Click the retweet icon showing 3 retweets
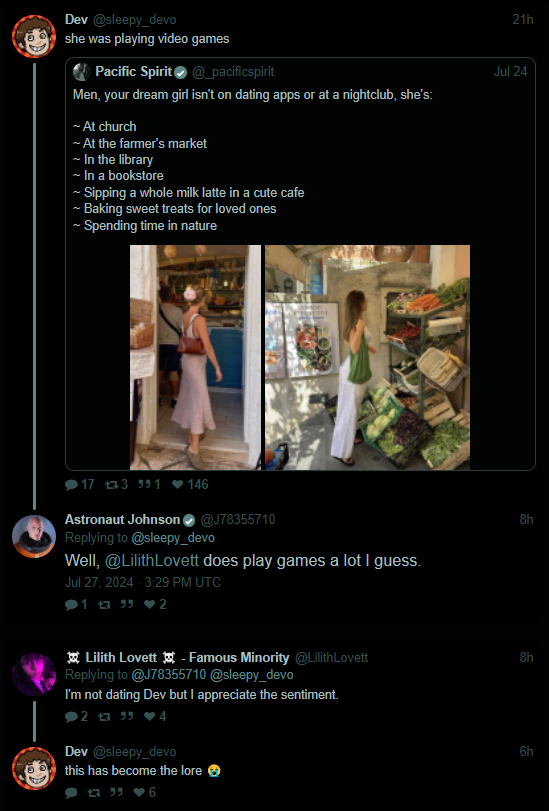 pos(111,485)
